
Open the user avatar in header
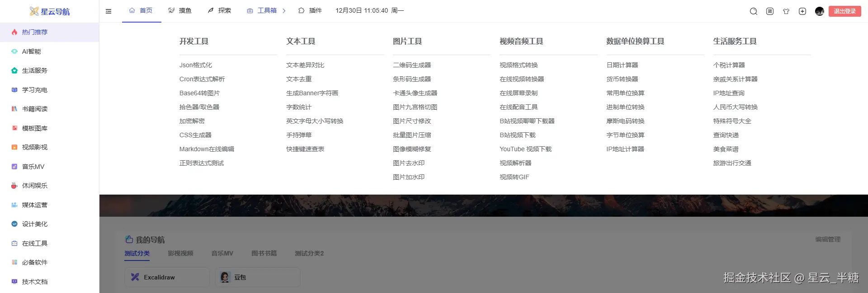point(819,11)
